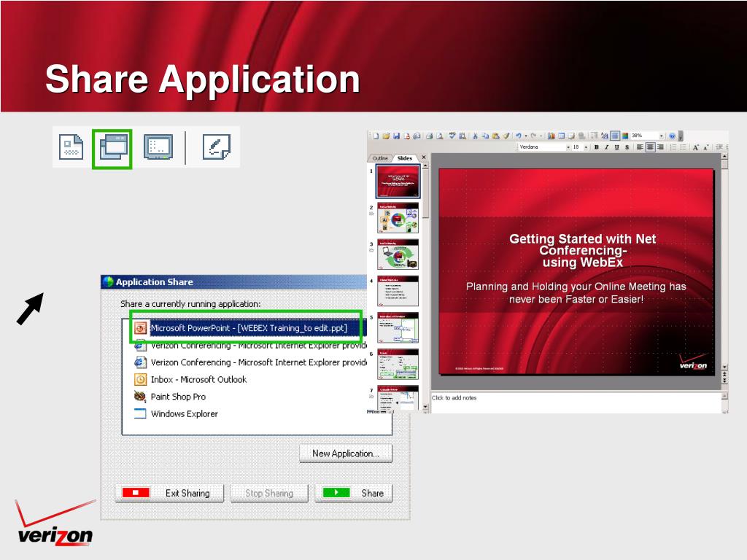Click the 'Click to add notes' field
Image resolution: width=747 pixels, height=560 pixels.
click(x=576, y=402)
